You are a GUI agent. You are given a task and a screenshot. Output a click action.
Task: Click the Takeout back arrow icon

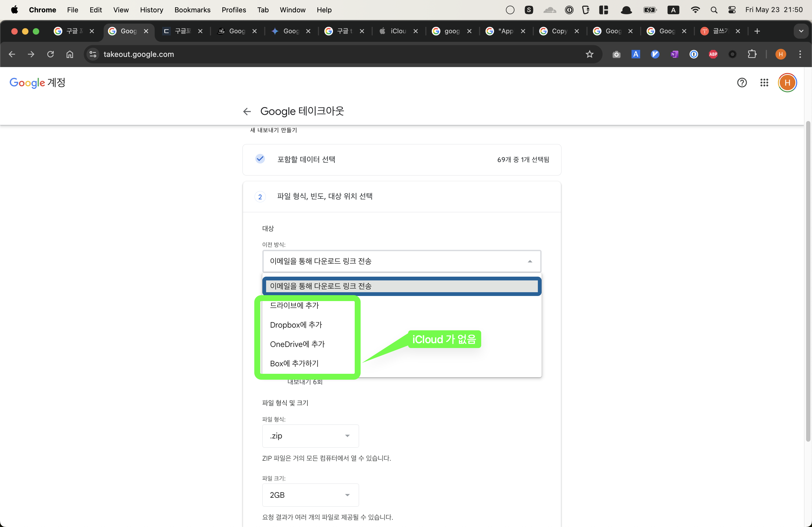tap(247, 111)
